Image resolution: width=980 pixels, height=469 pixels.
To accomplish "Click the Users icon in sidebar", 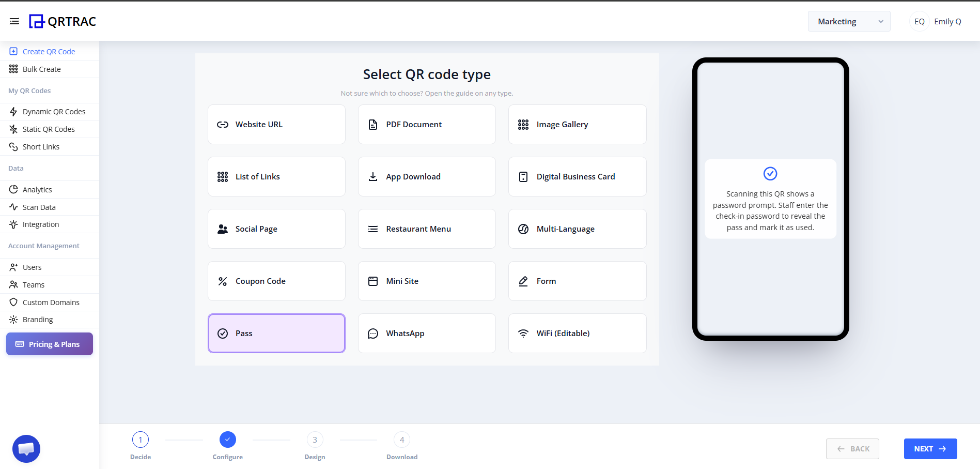I will point(13,267).
